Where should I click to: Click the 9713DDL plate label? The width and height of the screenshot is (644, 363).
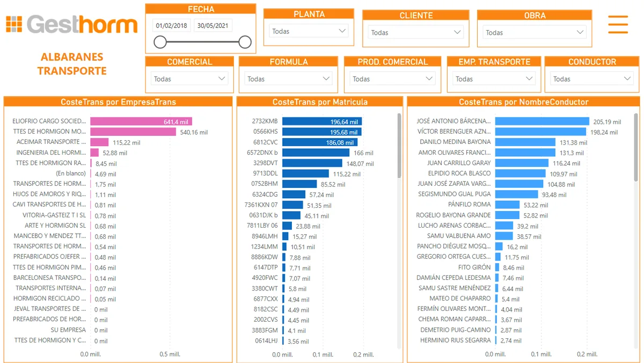pos(265,173)
